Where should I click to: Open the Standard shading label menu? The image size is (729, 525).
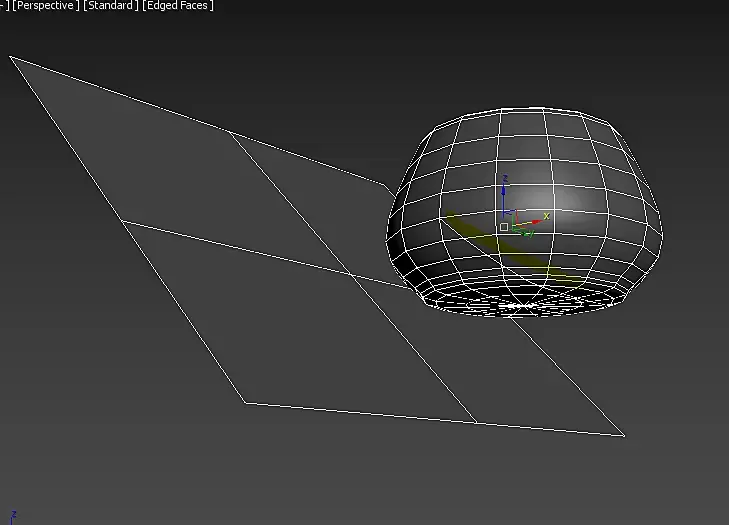111,6
